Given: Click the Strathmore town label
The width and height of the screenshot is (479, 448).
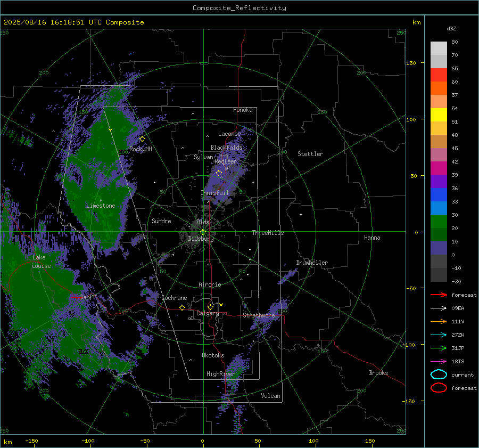Looking at the screenshot, I should 259,315.
